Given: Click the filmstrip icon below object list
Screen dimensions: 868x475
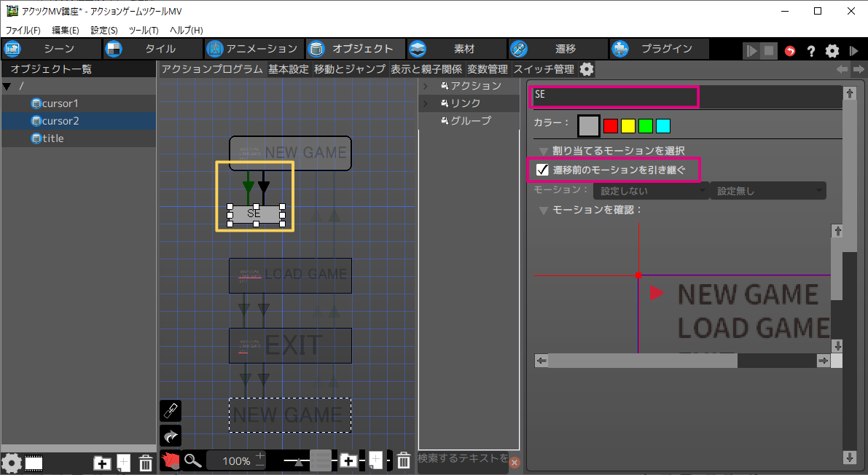Looking at the screenshot, I should pos(34,463).
